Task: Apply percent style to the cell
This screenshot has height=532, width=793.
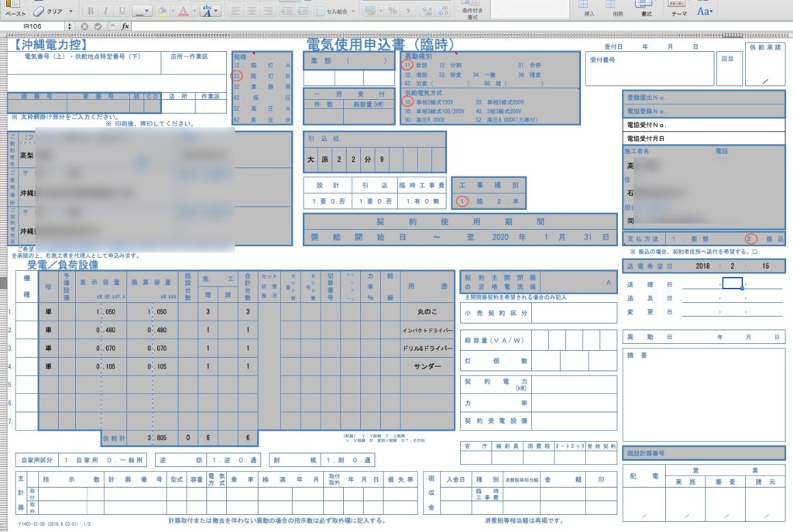Action: [392, 11]
